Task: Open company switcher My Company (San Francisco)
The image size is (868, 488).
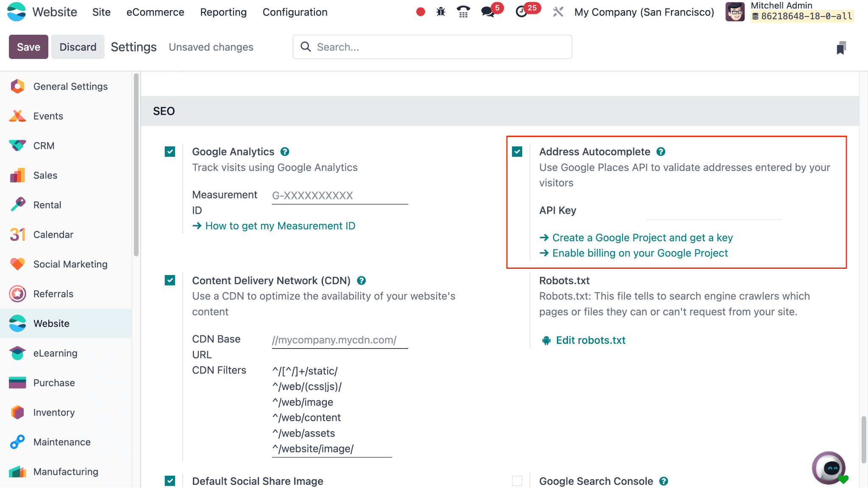Action: [x=644, y=12]
